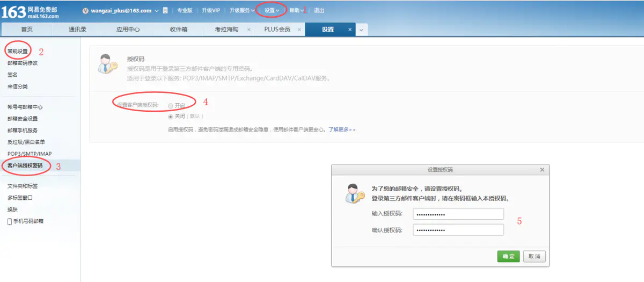The image size is (644, 282).
Task: Expand the tab overflow dropdown arrow
Action: point(361,30)
